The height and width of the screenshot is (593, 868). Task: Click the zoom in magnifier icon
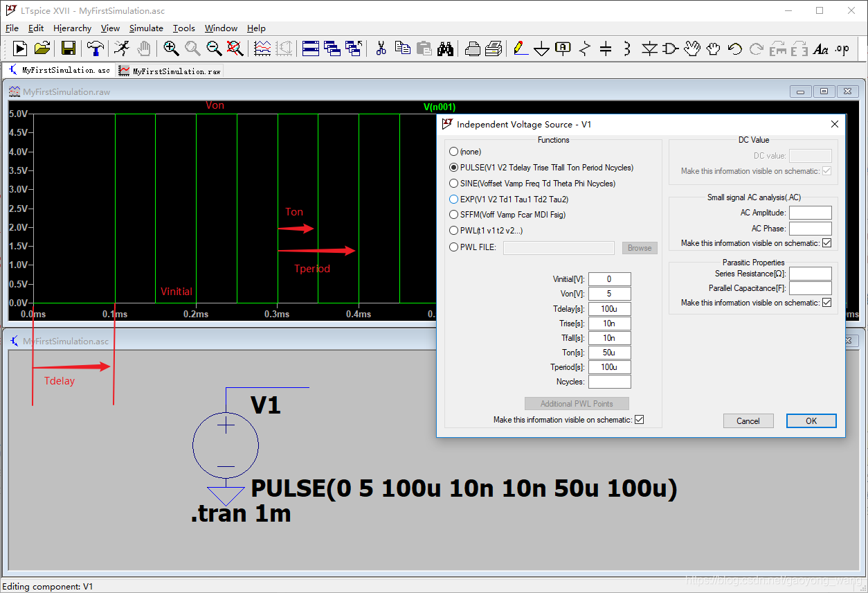[171, 48]
